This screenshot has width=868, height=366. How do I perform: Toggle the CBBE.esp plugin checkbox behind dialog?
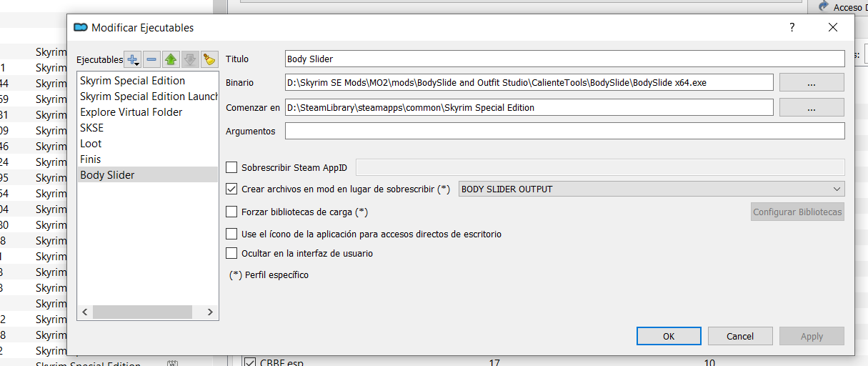[x=250, y=362]
